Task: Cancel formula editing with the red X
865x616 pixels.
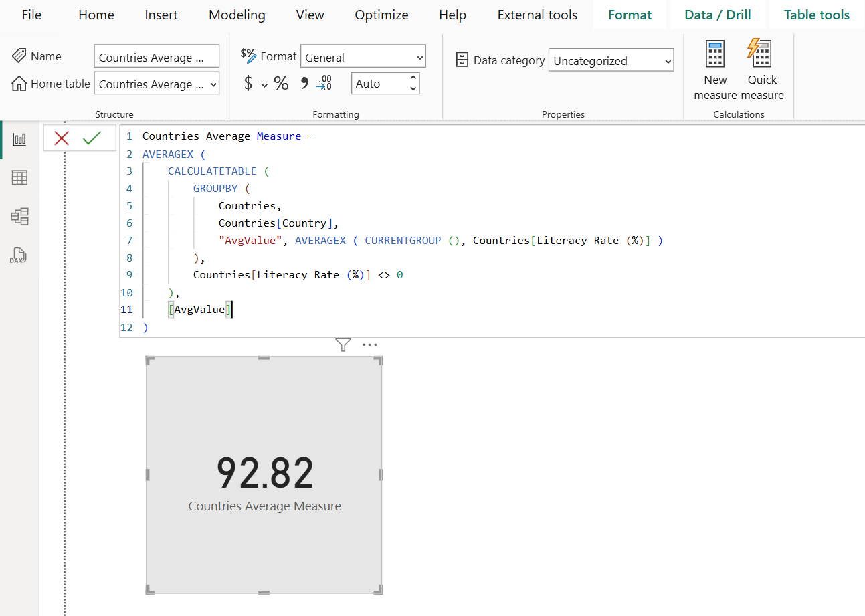Action: 62,138
